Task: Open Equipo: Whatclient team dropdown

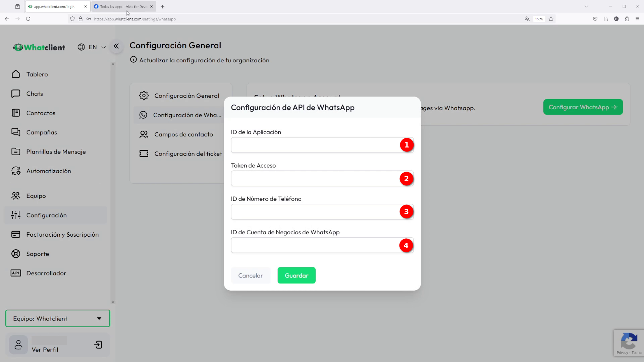Action: (x=58, y=318)
